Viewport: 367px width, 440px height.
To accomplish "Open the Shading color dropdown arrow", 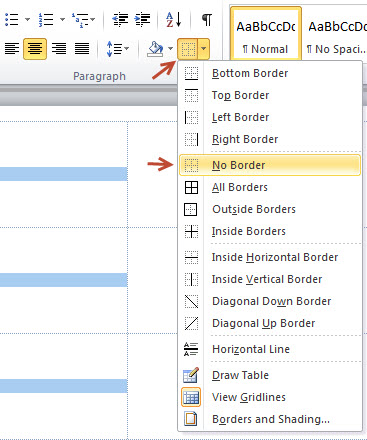I will coord(170,49).
